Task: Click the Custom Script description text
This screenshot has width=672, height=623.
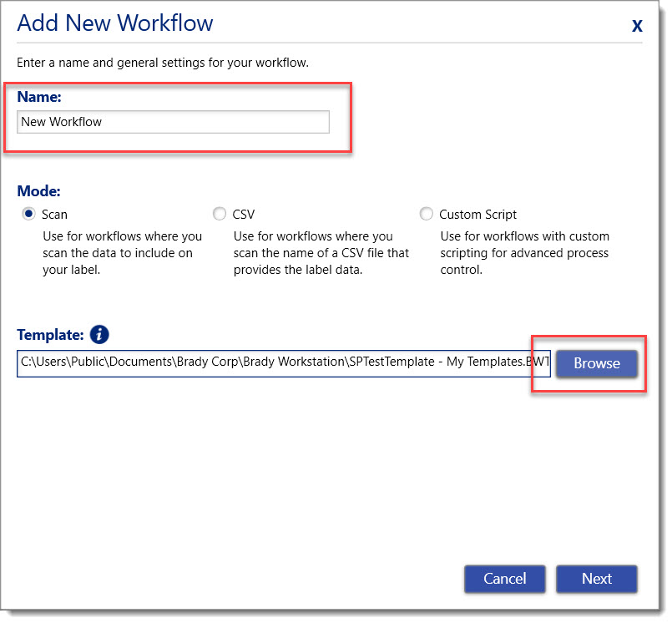Action: [524, 252]
